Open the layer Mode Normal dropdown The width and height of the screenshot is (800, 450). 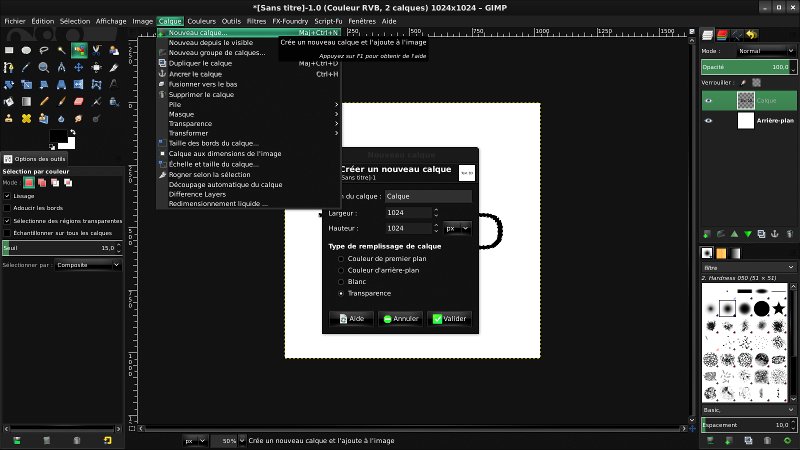[766, 51]
